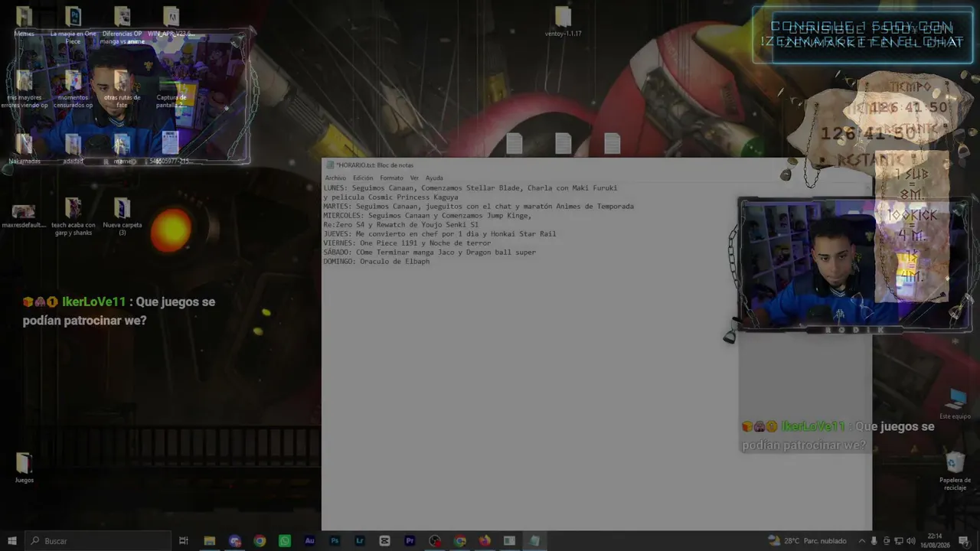Click the Buscar taskbar search box
The image size is (980, 551).
98,541
